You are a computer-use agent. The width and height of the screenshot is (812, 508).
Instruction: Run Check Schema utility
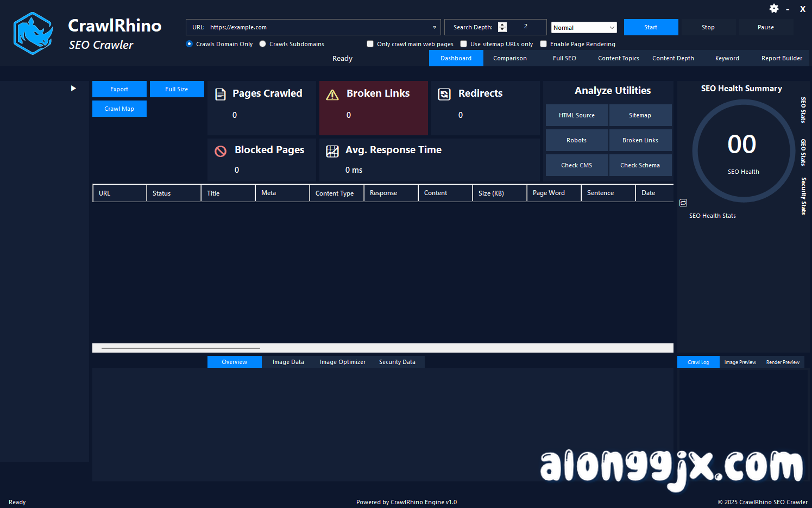(x=640, y=165)
